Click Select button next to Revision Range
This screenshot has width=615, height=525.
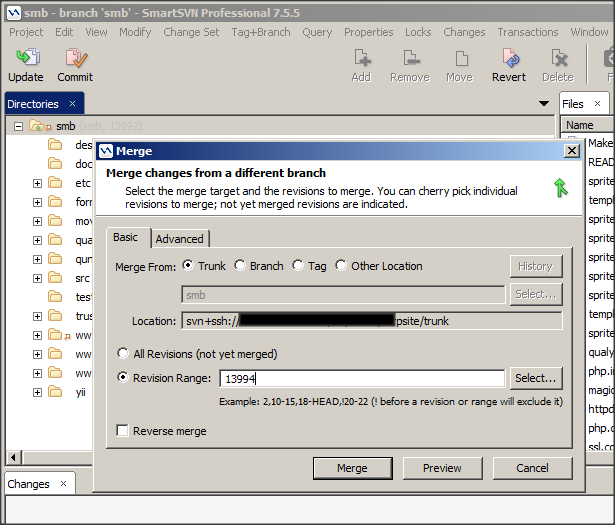(536, 378)
